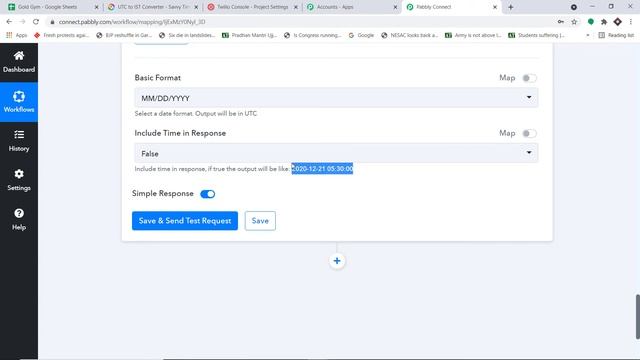Open the password key icon in address bar
This screenshot has width=640, height=360.
tap(561, 22)
